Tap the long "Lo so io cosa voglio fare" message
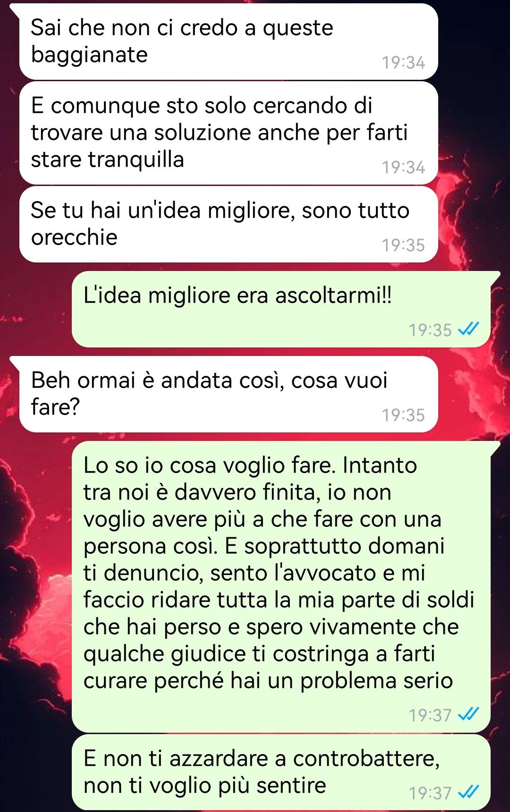Image resolution: width=510 pixels, height=812 pixels. pyautogui.click(x=281, y=587)
